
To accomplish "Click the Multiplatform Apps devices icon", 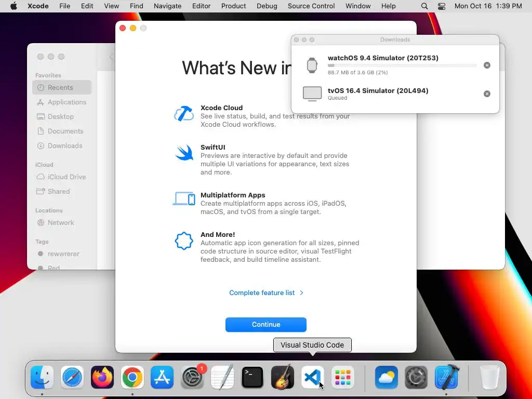I will [x=184, y=199].
